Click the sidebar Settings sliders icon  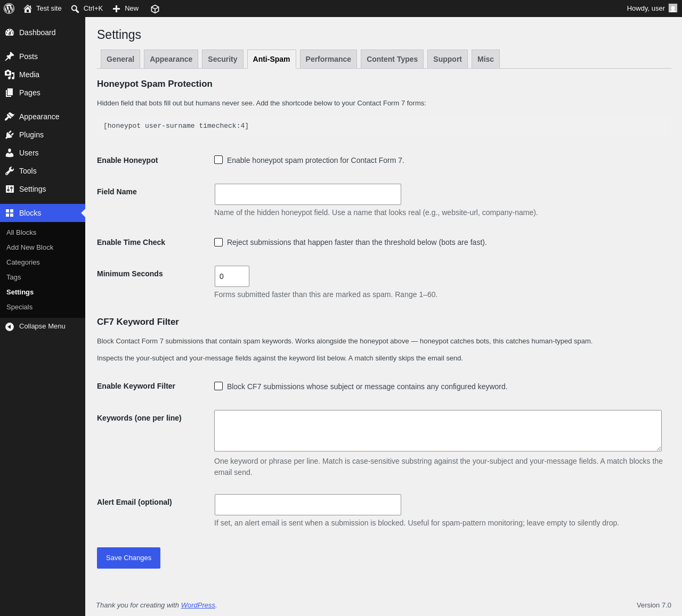10,189
